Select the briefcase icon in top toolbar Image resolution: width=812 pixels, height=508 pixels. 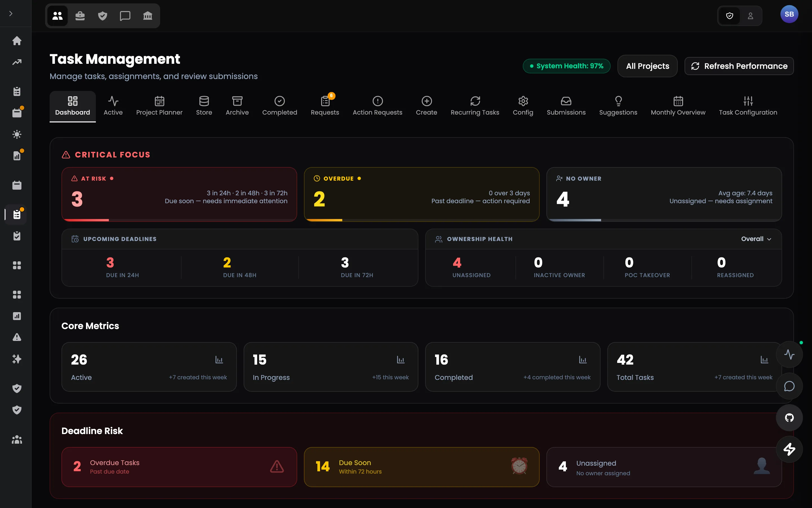[x=80, y=16]
